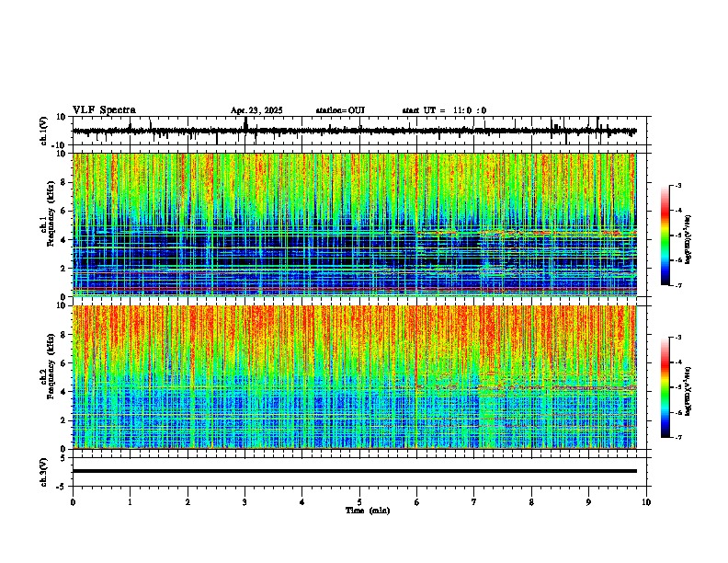
Task: Click the "-7" label on ch.1 color bar
Action: 677,285
